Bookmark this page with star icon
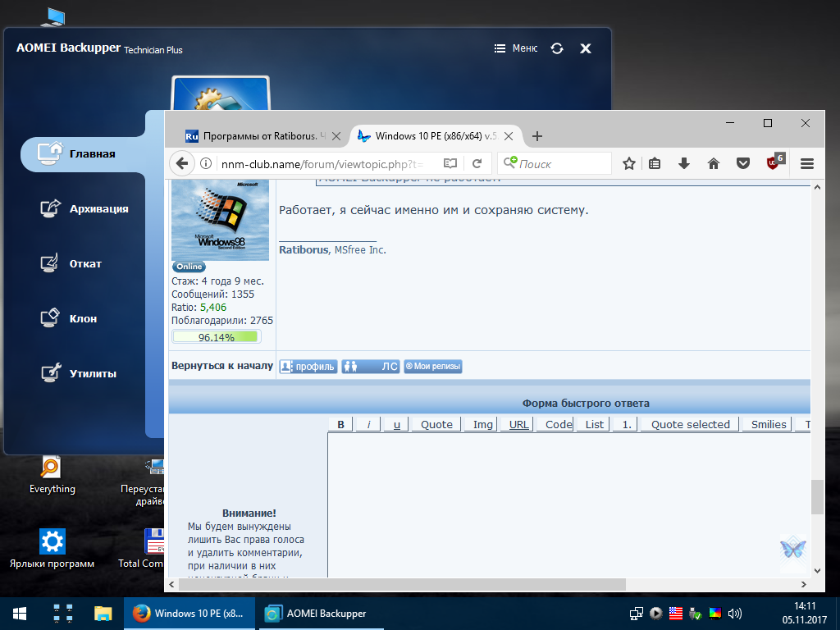This screenshot has height=630, width=840. (629, 163)
